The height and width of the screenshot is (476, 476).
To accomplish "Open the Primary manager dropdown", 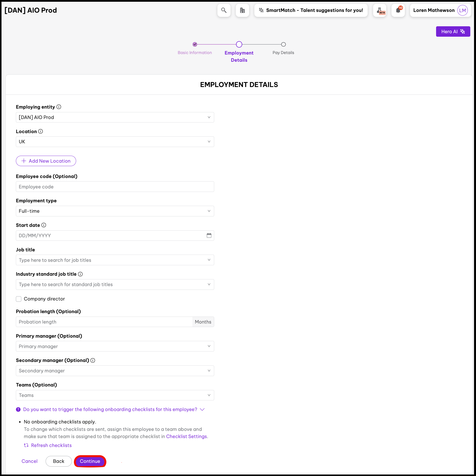I will 115,346.
